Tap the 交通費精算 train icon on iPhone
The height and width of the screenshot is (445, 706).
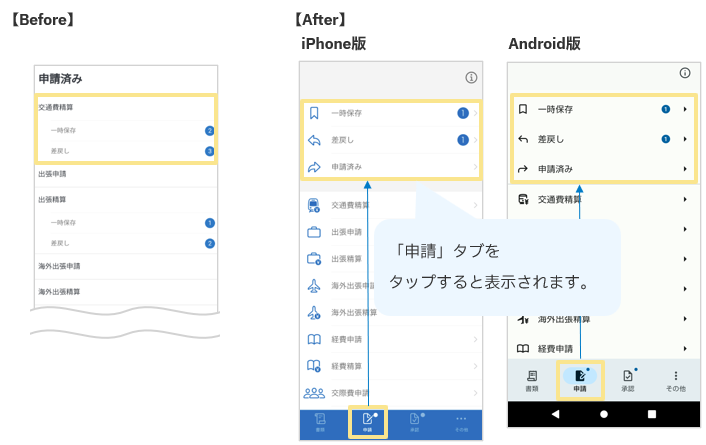314,206
